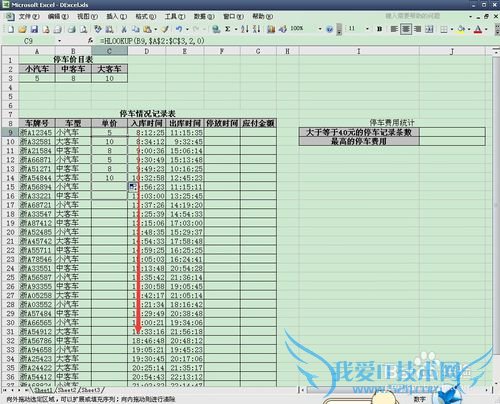This screenshot has height=404, width=500.
Task: Click the horizontal scrollbar at bottom
Action: 395,390
